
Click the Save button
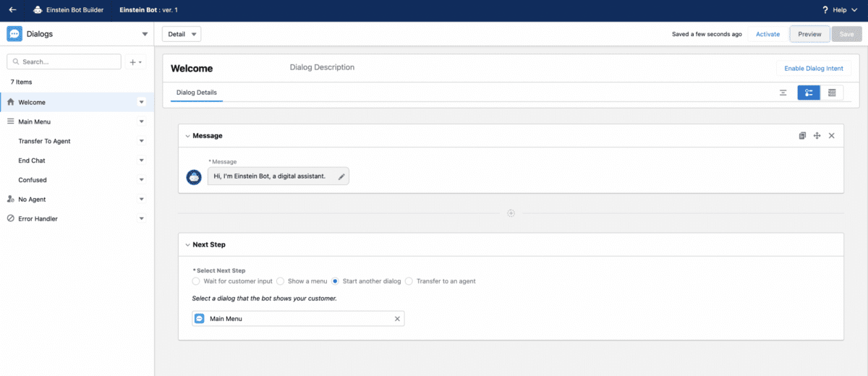[x=846, y=34]
